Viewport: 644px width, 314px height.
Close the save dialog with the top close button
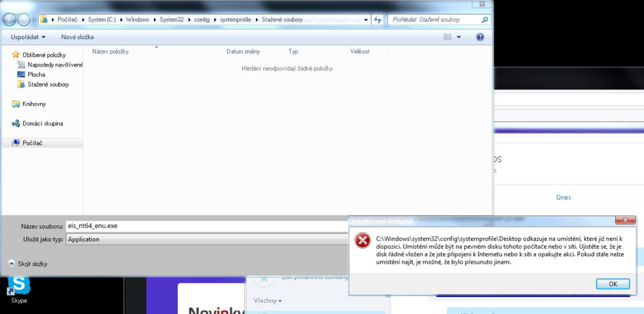pyautogui.click(x=481, y=3)
